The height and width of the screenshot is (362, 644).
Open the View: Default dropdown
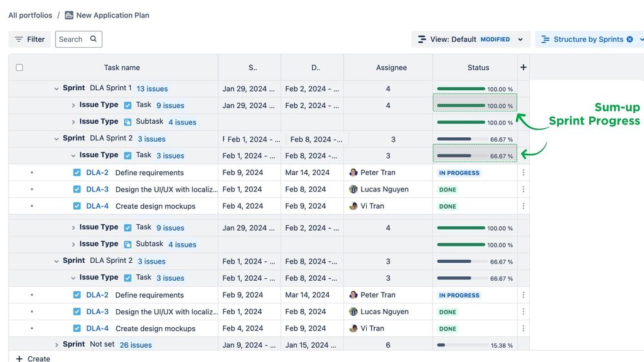point(471,39)
